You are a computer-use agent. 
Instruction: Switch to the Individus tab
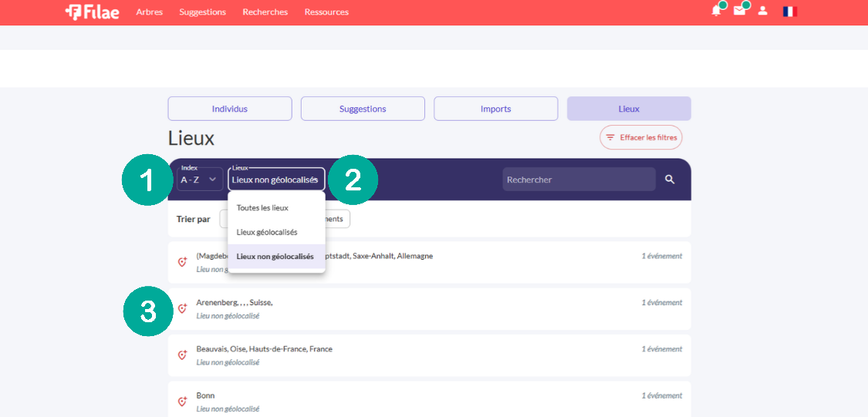[230, 109]
